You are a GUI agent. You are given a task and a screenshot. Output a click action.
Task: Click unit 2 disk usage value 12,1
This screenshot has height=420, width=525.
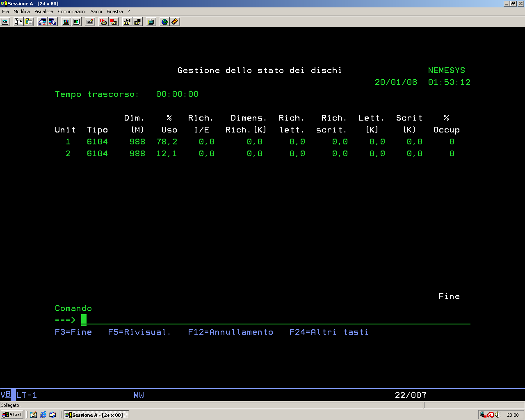(x=167, y=153)
